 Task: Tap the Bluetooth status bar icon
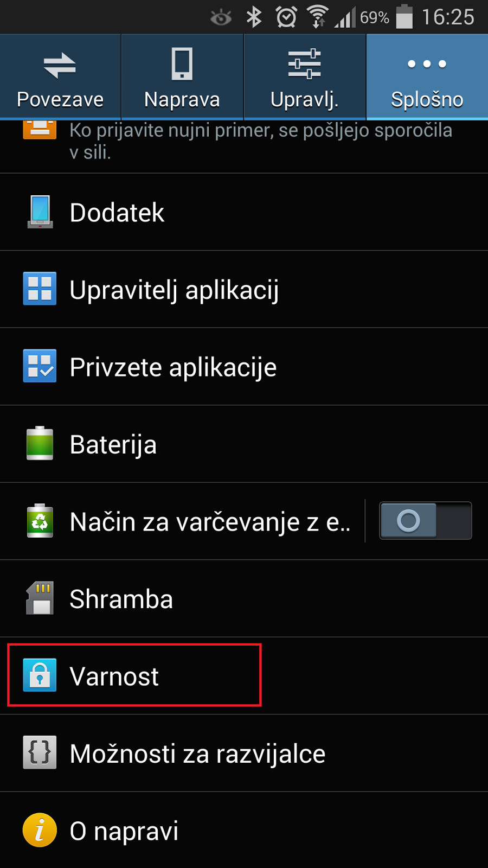[254, 17]
